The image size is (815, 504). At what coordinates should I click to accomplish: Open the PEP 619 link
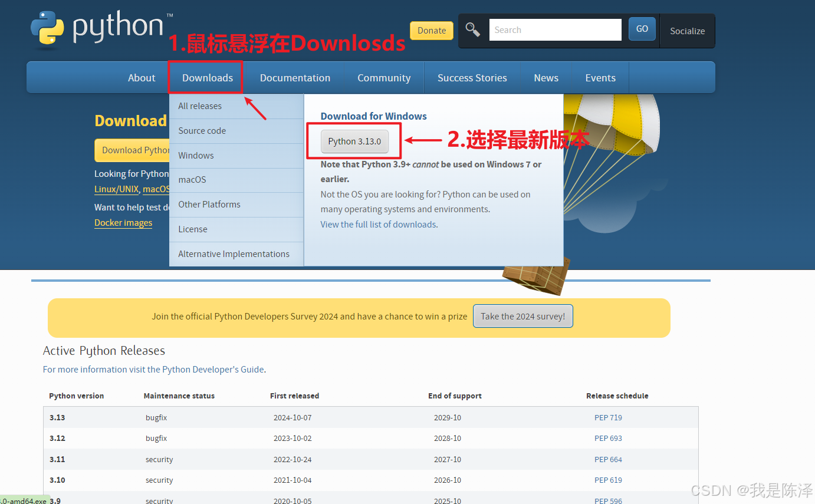[608, 480]
